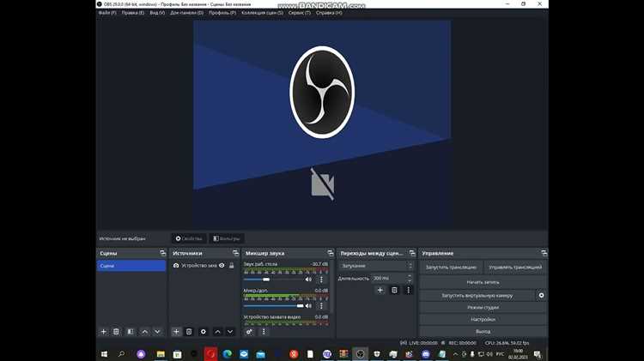
Task: Open virtual camera settings gear icon
Action: click(x=541, y=295)
